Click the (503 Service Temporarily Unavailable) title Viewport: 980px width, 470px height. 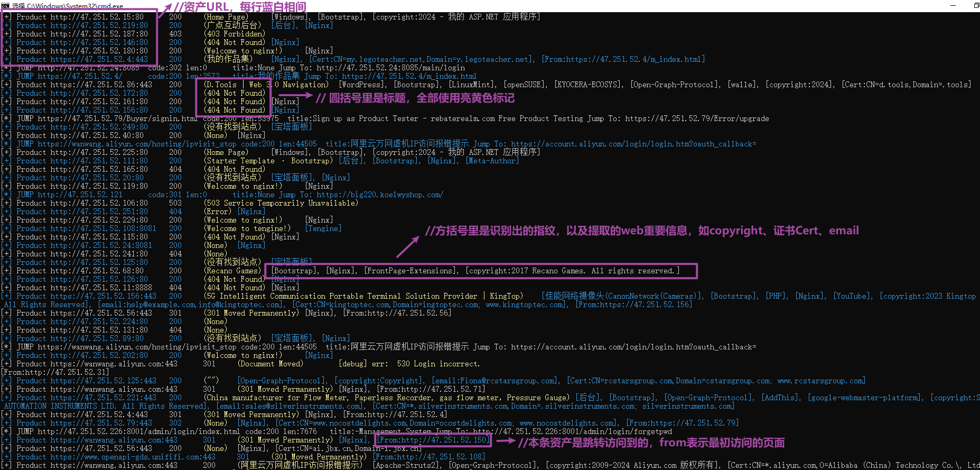(281, 203)
